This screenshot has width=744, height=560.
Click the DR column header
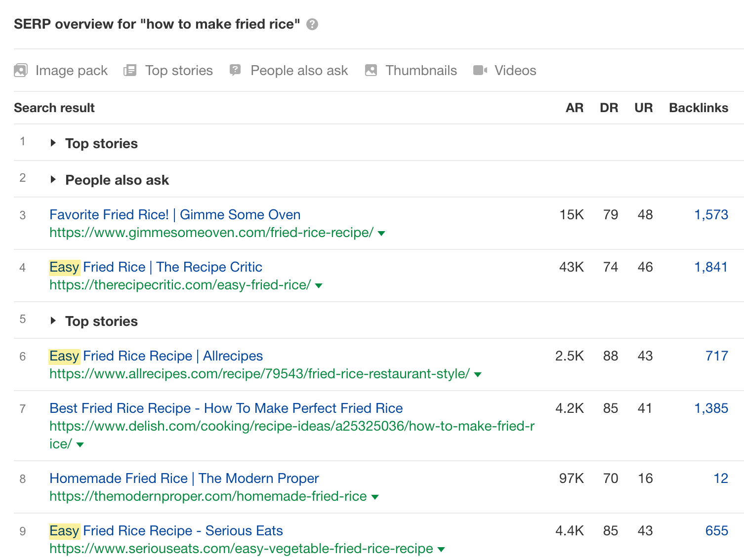pos(609,108)
